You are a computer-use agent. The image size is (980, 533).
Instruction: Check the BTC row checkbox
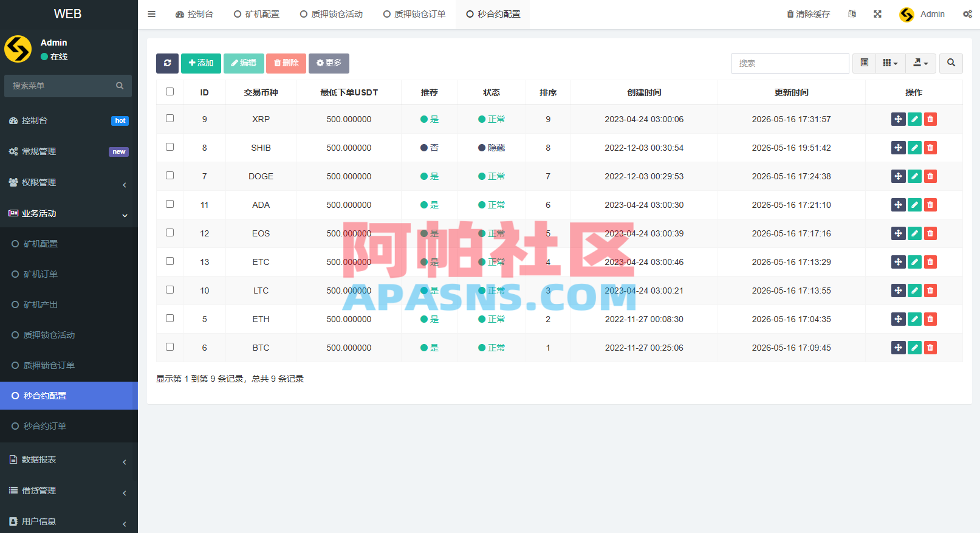tap(170, 347)
